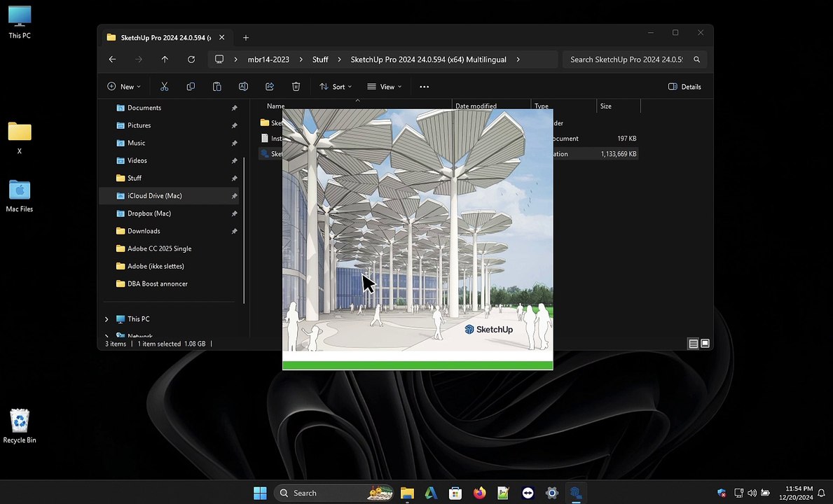Click the Stuff breadcrumb in address bar

click(x=319, y=59)
